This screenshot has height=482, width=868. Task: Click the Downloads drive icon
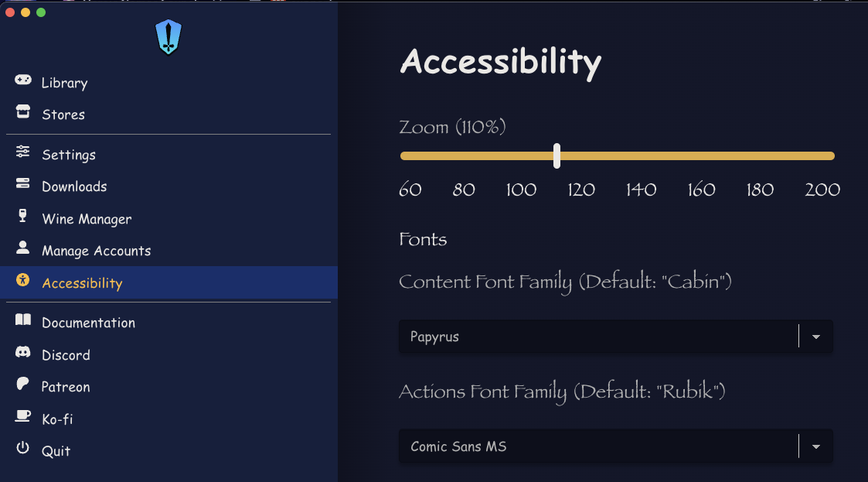tap(23, 184)
